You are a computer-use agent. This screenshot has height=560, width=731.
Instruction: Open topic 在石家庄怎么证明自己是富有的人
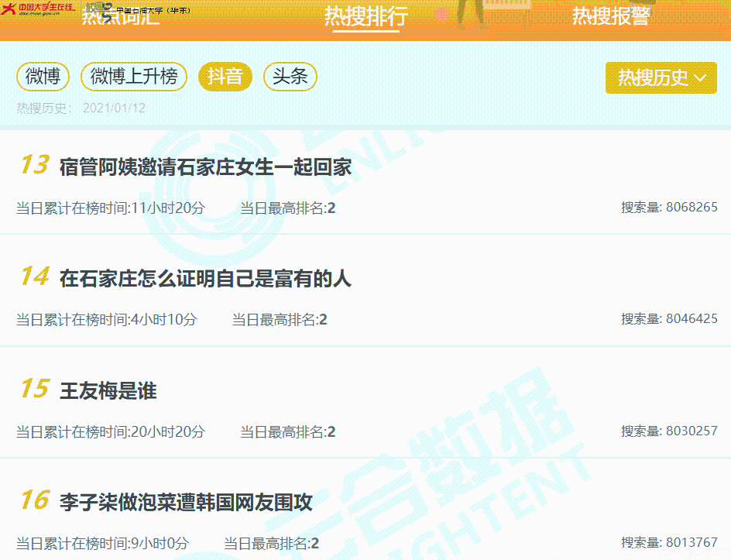[x=205, y=279]
